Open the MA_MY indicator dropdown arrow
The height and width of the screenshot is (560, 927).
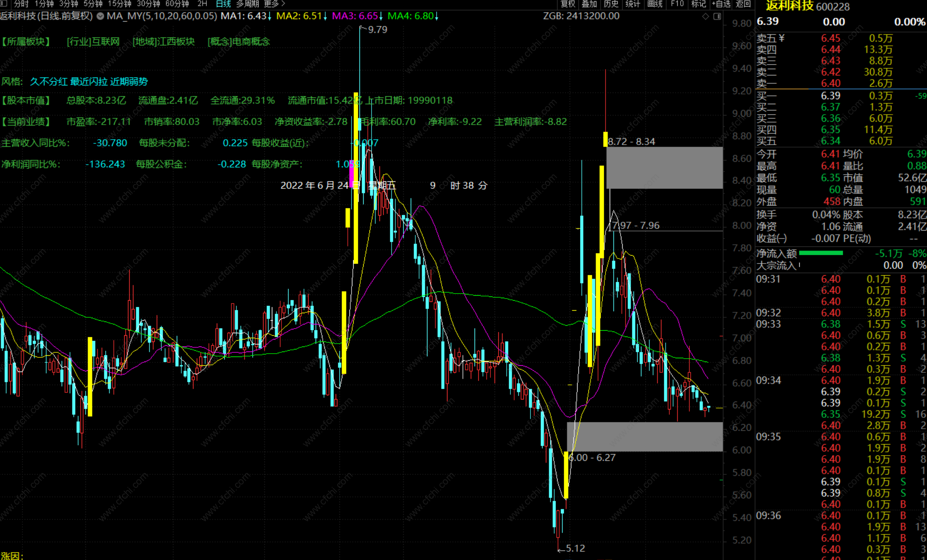pos(100,16)
